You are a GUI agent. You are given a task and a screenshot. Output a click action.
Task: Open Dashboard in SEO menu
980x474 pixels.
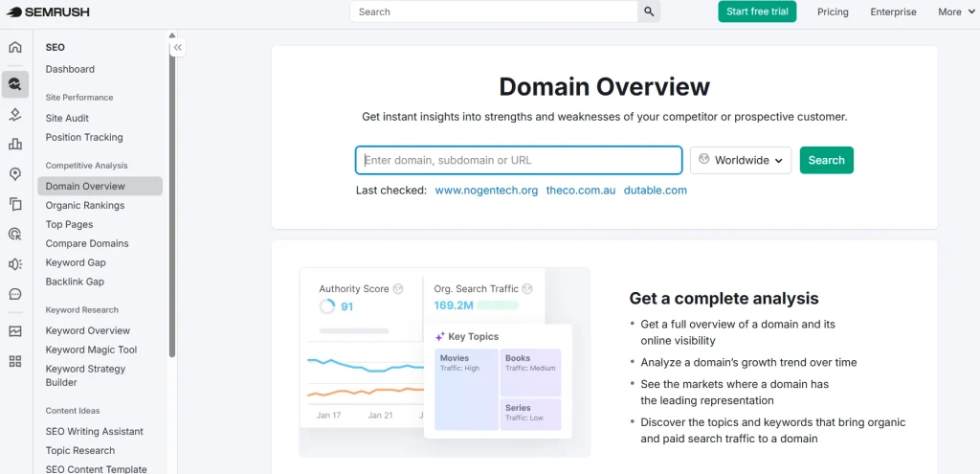[70, 69]
